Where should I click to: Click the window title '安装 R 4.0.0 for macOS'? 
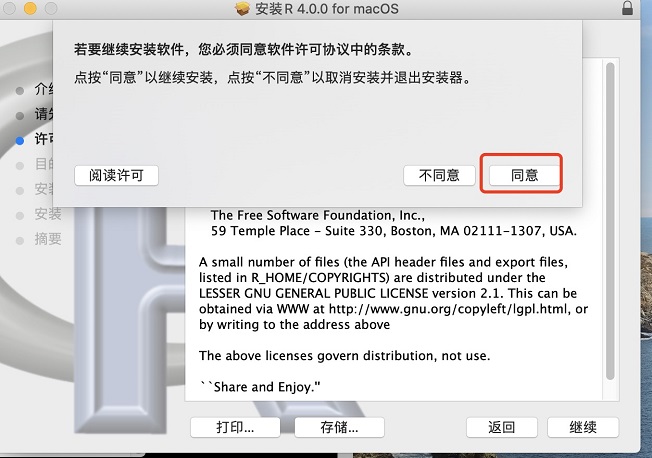pos(327,9)
